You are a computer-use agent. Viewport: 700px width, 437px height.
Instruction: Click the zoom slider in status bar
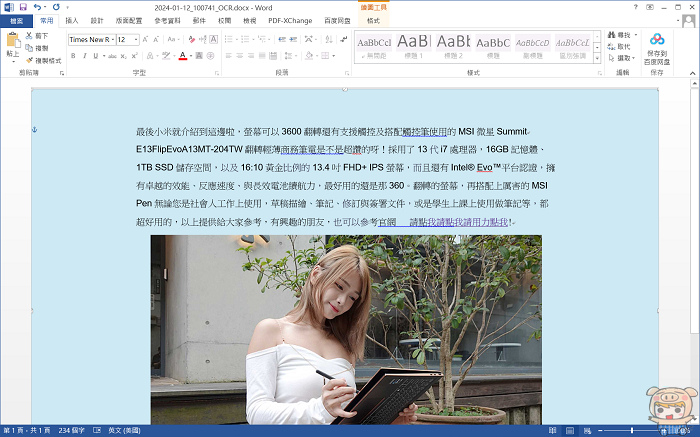(x=632, y=430)
